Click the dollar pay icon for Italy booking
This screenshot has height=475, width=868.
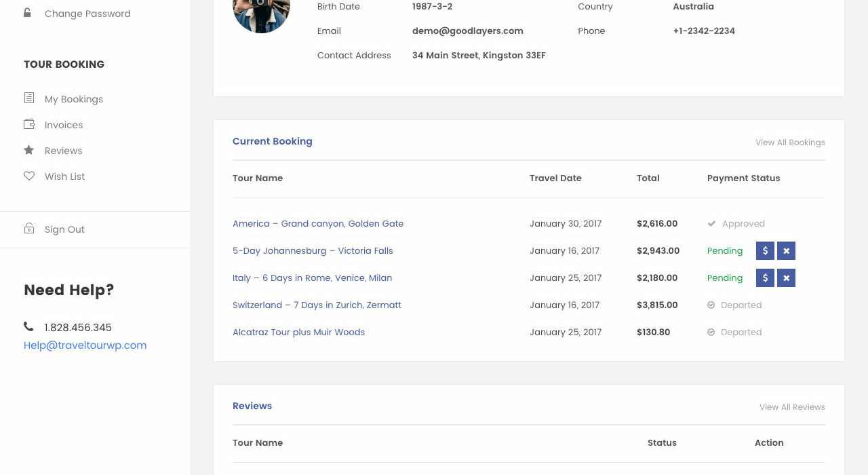point(765,278)
